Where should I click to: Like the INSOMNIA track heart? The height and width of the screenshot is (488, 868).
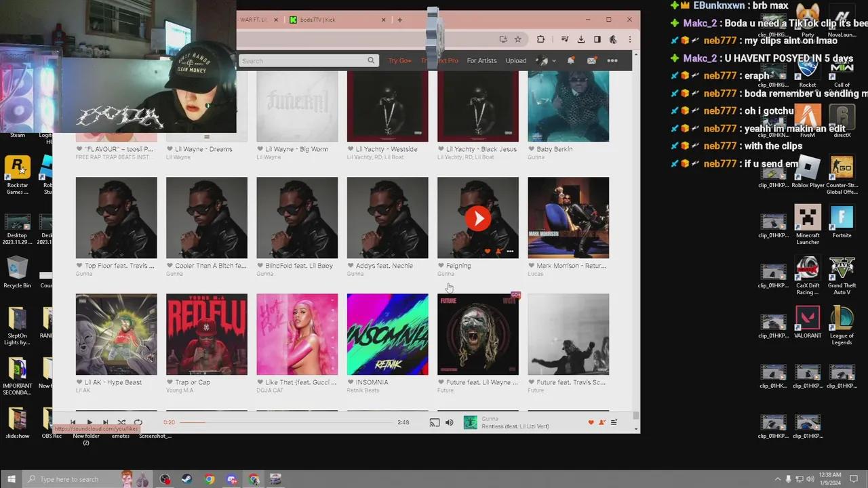tap(351, 382)
